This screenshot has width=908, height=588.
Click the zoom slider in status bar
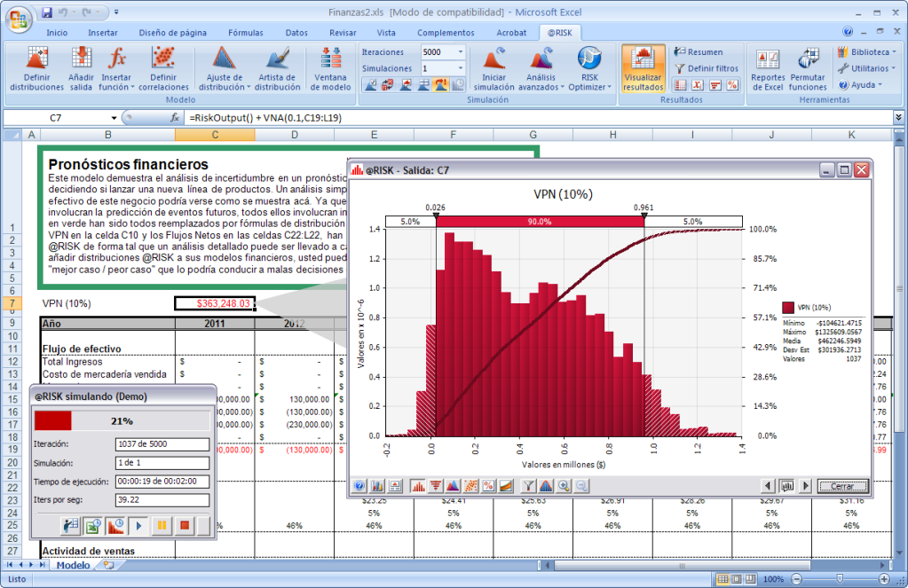tap(839, 579)
